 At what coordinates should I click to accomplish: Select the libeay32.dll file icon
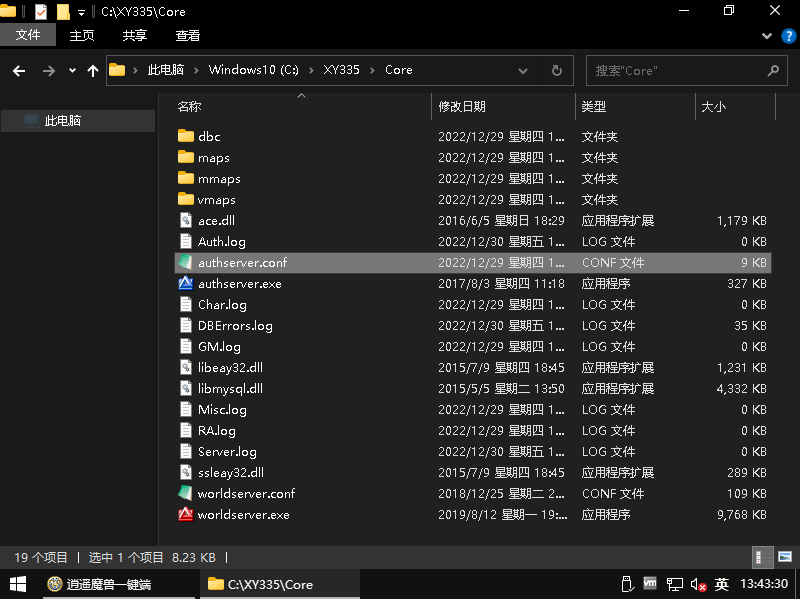pyautogui.click(x=186, y=367)
